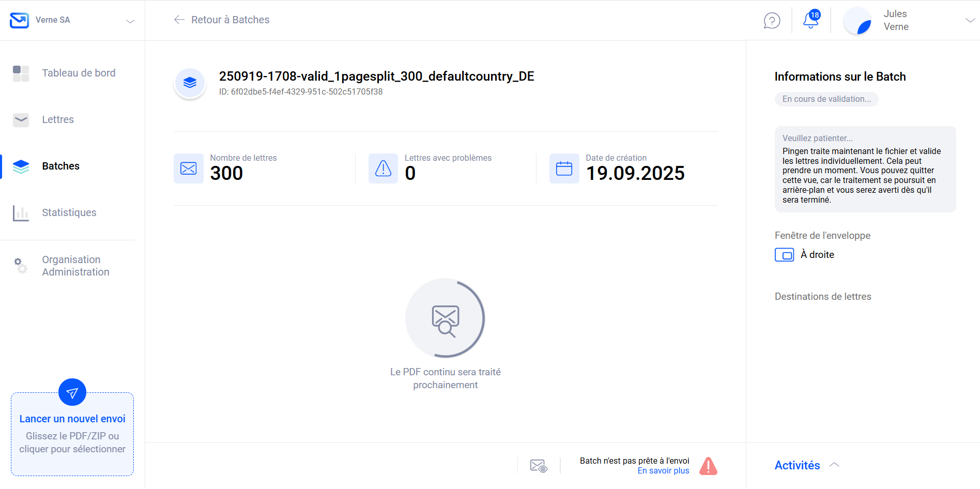The height and width of the screenshot is (489, 980).
Task: Click the Pingen envelope logo
Action: pyautogui.click(x=20, y=20)
